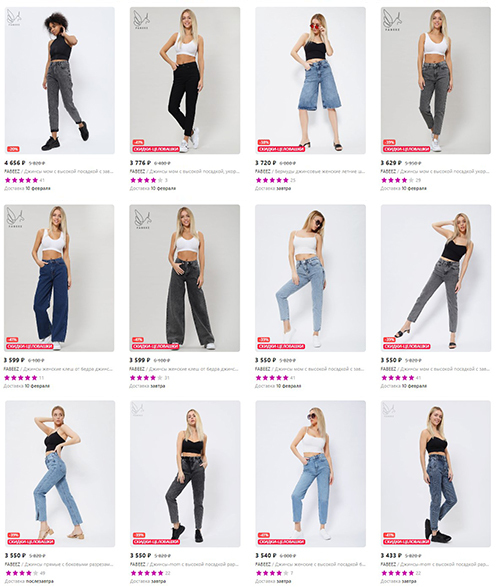Open the denim bermuda shorts product photo

coord(310,80)
